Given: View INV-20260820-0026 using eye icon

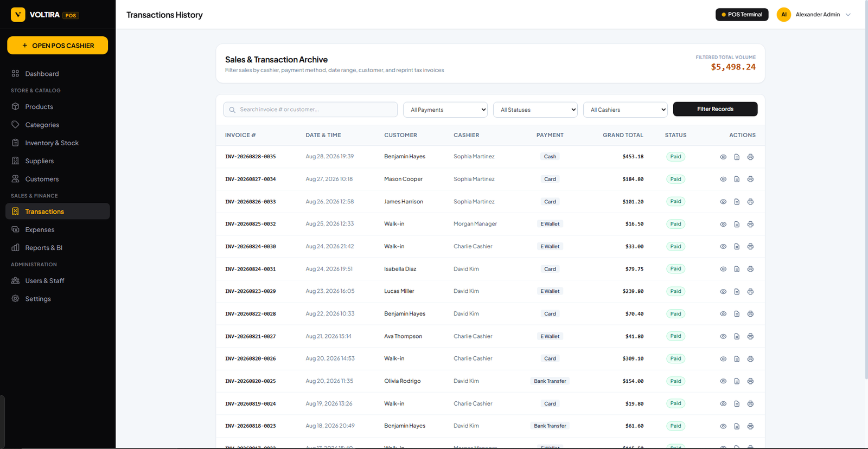Looking at the screenshot, I should (x=723, y=359).
